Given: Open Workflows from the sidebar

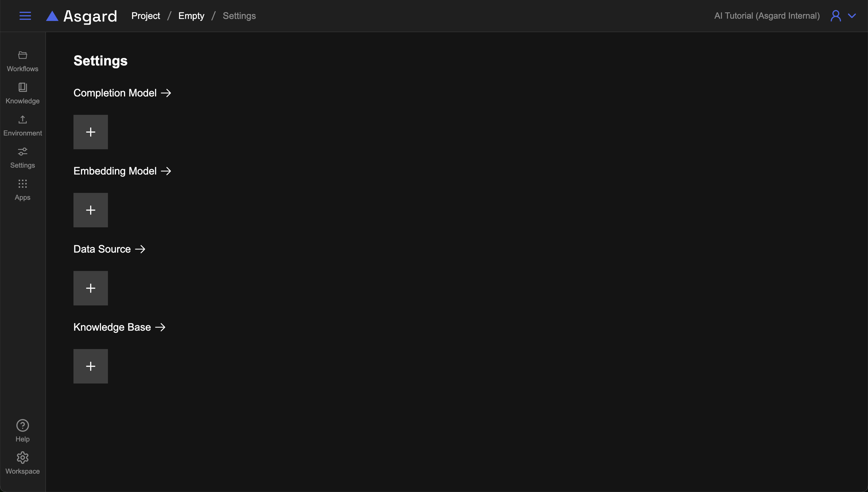Looking at the screenshot, I should tap(23, 61).
